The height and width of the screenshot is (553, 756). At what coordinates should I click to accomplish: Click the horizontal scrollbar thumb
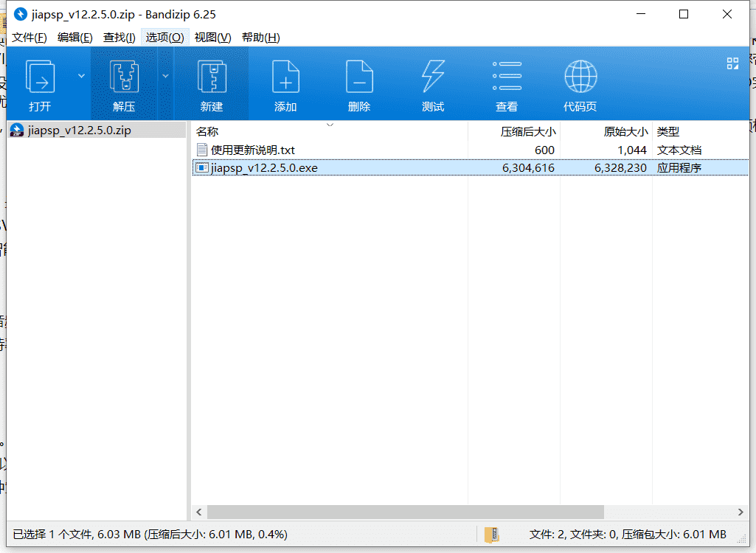click(x=406, y=512)
